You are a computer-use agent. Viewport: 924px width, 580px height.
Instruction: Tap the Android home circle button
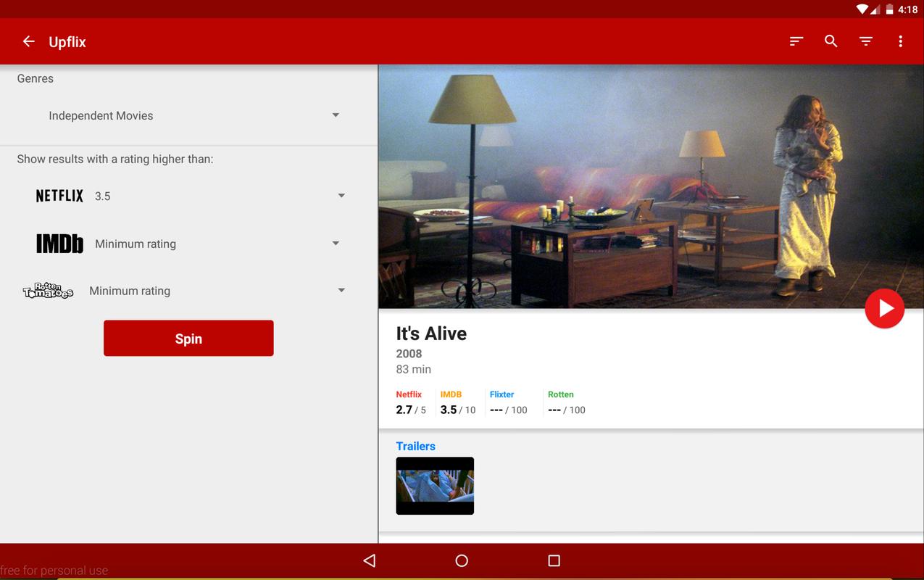462,560
